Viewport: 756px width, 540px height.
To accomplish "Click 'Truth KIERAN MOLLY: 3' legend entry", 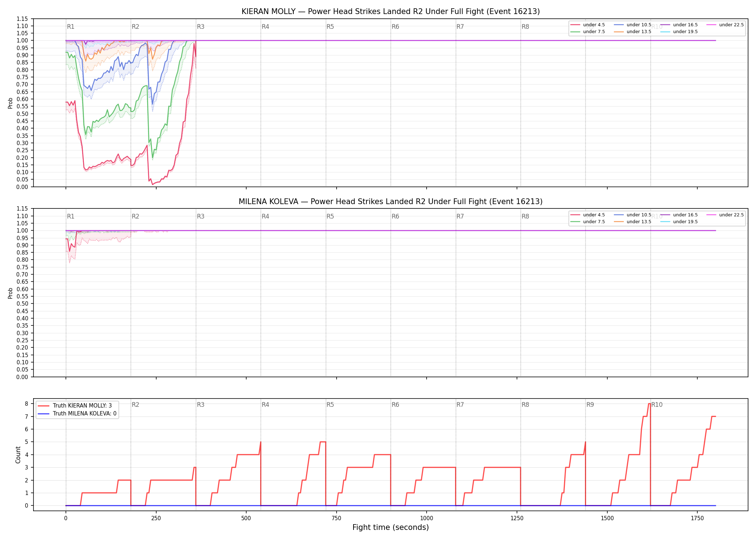I will click(75, 406).
